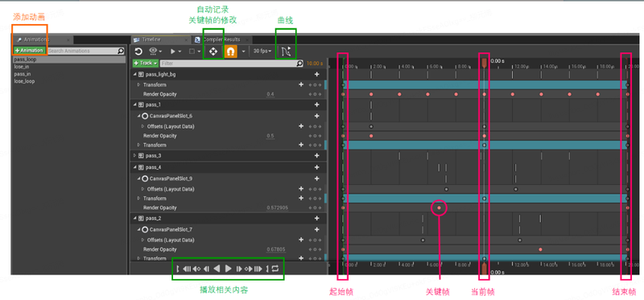Add section to pass_light_bg track
The width and height of the screenshot is (644, 300).
click(x=316, y=74)
